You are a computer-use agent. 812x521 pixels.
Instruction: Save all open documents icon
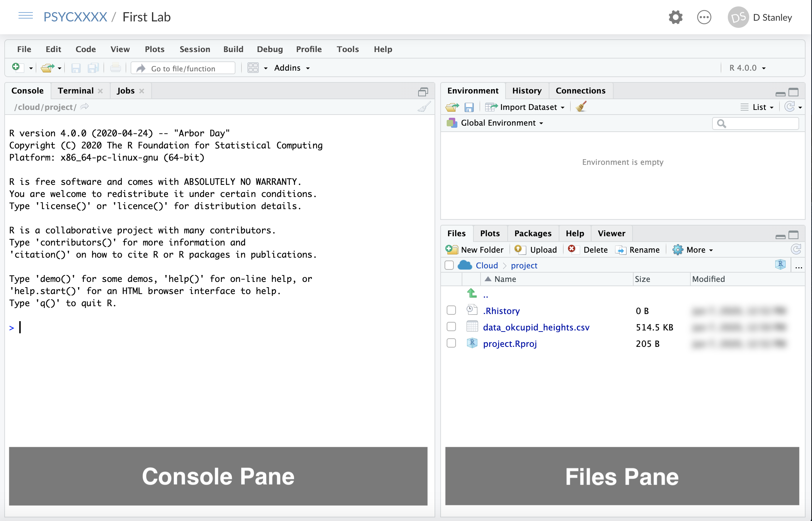93,68
